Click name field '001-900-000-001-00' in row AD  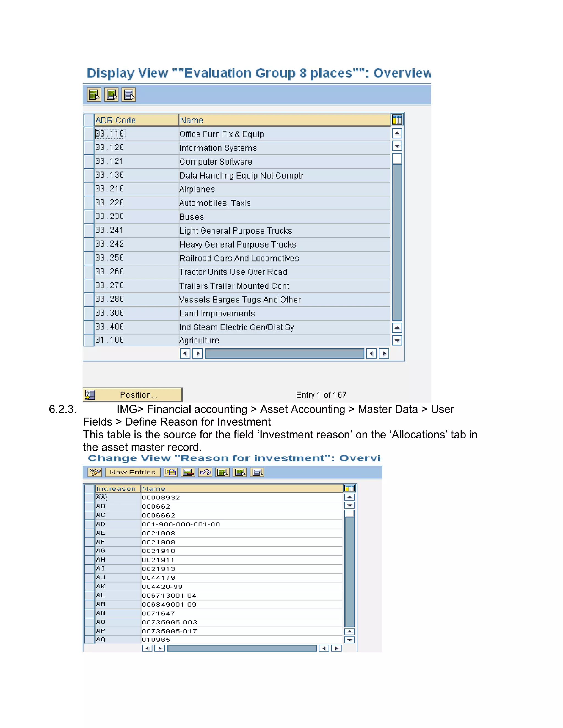coord(242,524)
